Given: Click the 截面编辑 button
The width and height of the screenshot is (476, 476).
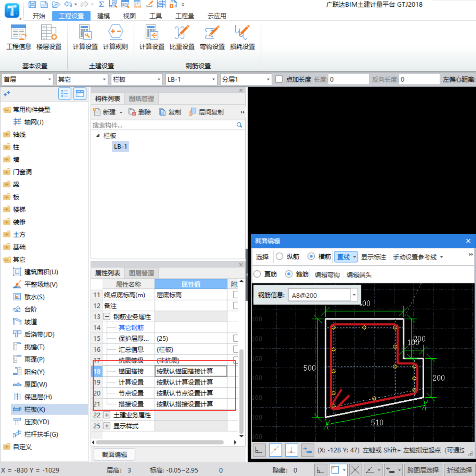Looking at the screenshot, I should (x=114, y=454).
